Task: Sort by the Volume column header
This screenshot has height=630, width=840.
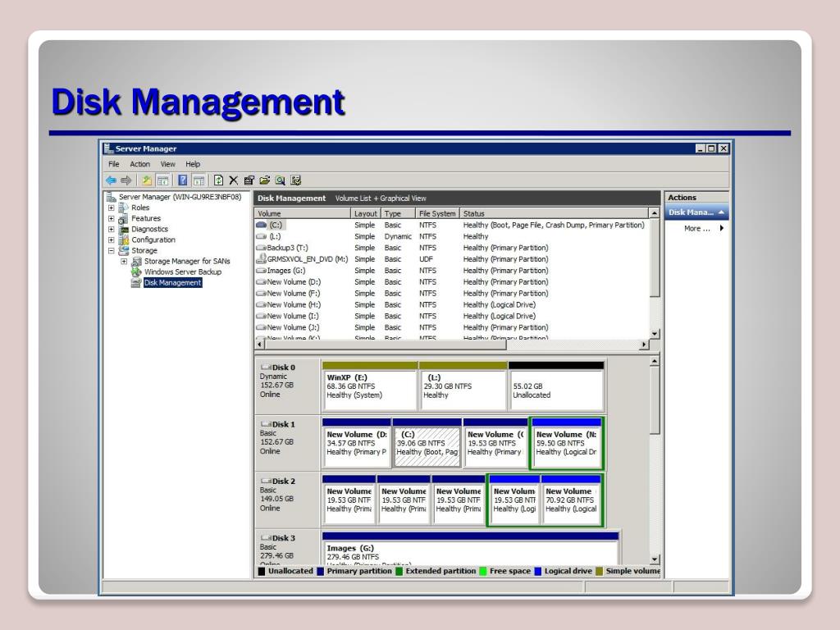Action: coord(303,213)
